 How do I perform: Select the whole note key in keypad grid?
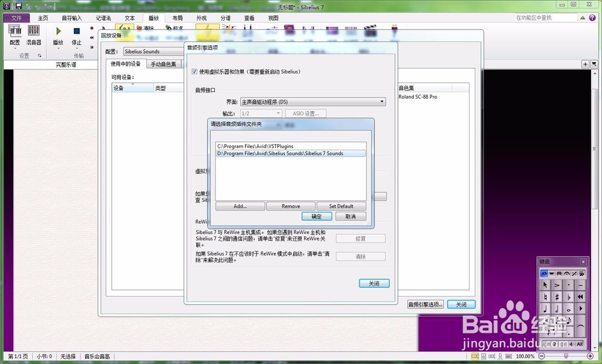pos(569,309)
